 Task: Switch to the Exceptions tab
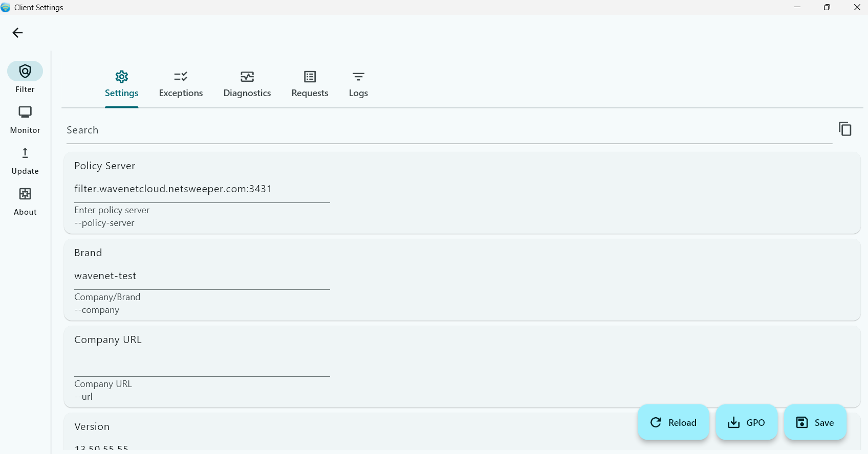click(181, 85)
